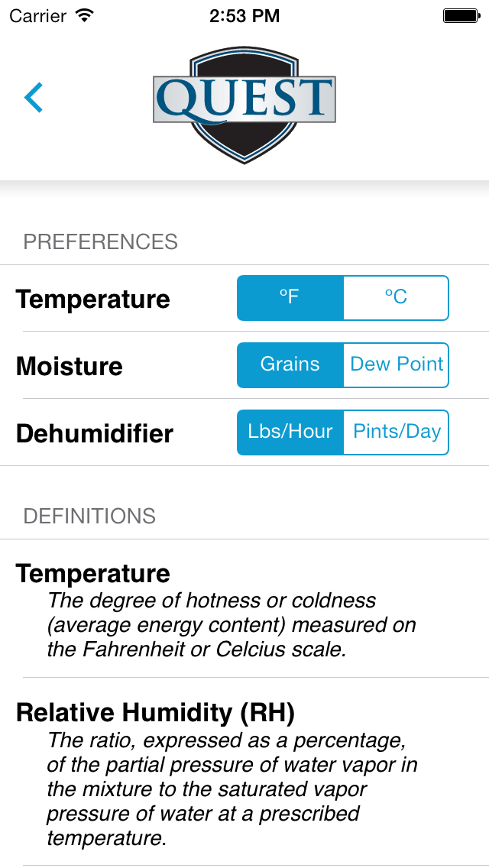
Task: Tap the Temperature preference label
Action: [x=92, y=300]
